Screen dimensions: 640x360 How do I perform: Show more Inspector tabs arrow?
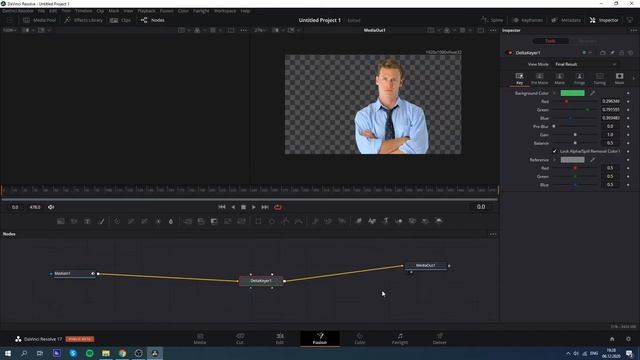633,78
